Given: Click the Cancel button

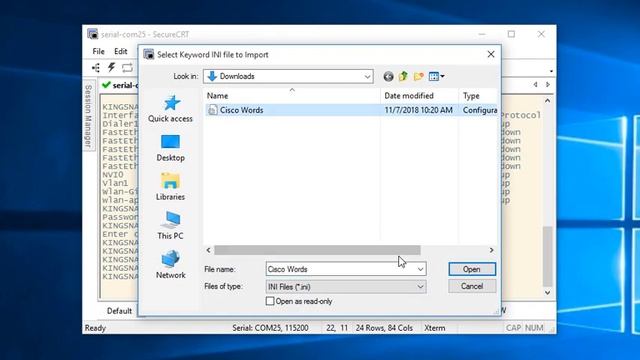Looking at the screenshot, I should [472, 287].
